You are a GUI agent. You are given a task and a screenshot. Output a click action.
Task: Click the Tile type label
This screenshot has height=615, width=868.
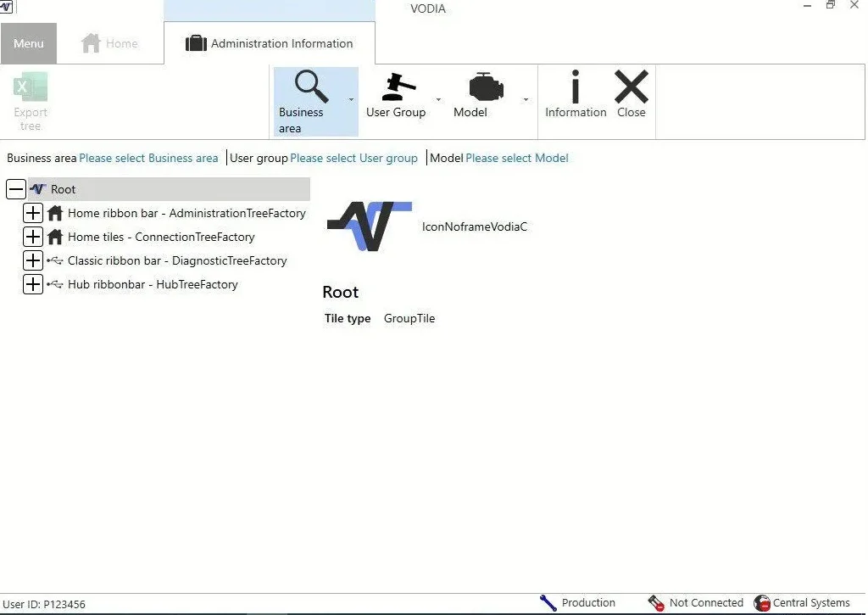[x=348, y=318]
